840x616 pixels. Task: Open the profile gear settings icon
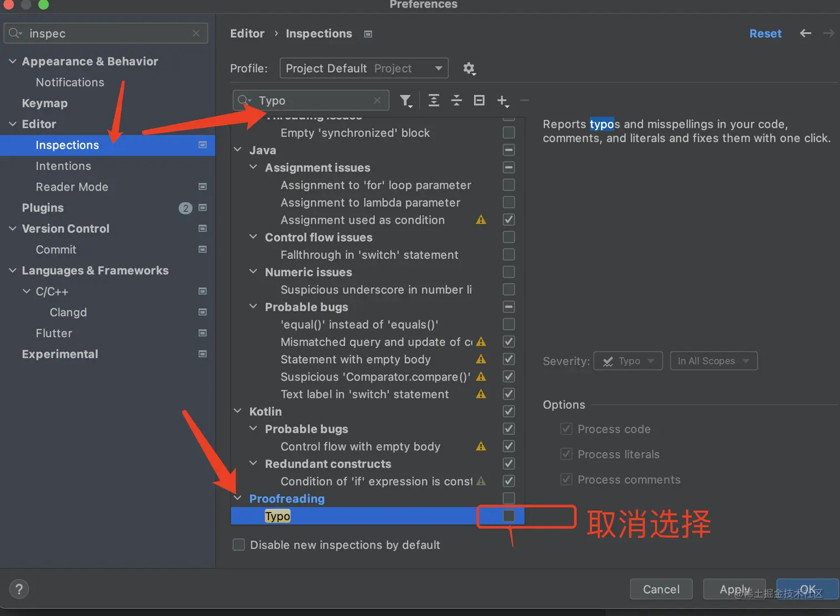[x=469, y=68]
